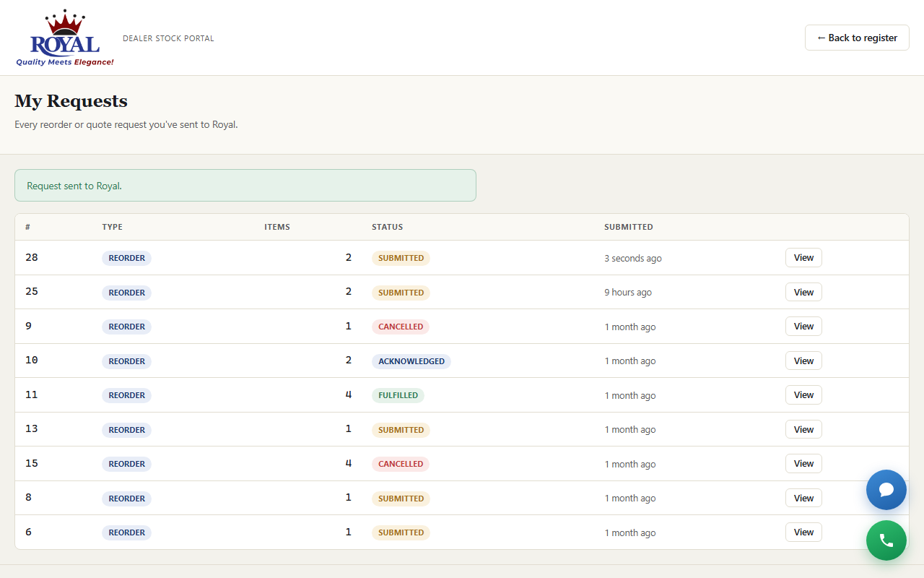Click the ACKNOWLEDGED status badge

[411, 361]
